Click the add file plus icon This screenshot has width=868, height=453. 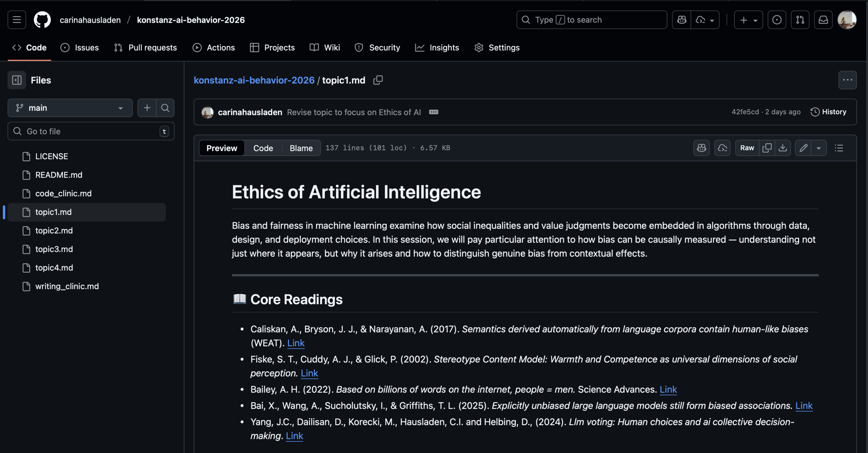coord(147,108)
